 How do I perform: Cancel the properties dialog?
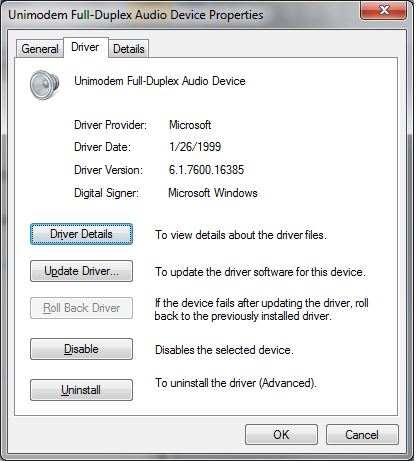pyautogui.click(x=362, y=435)
